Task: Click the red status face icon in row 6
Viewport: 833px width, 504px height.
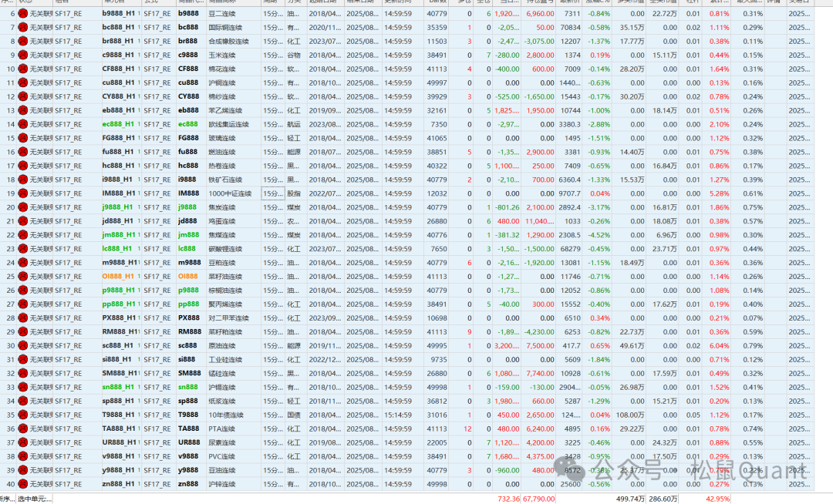Action: point(22,14)
